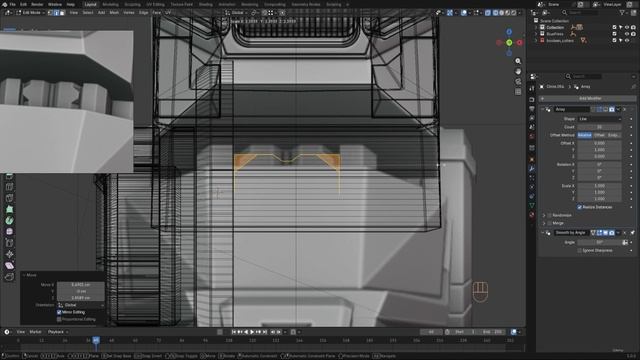Toggle Ignore Sharpness checkbox
The height and width of the screenshot is (360, 640).
580,251
